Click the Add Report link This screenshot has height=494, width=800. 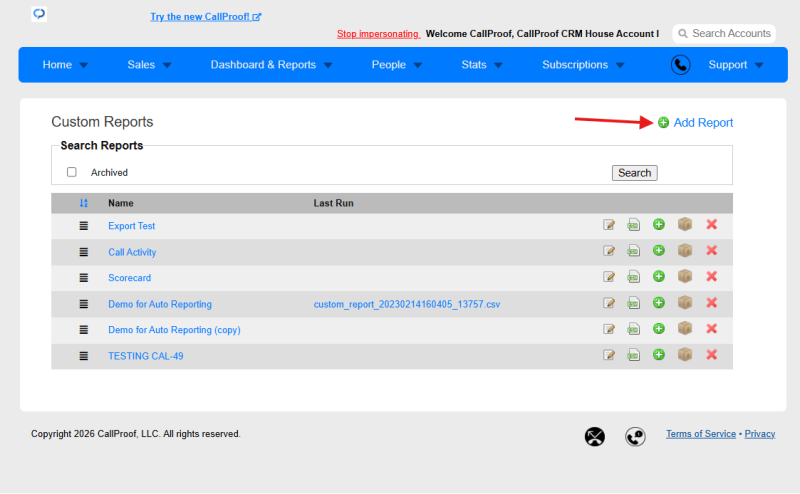coord(695,122)
